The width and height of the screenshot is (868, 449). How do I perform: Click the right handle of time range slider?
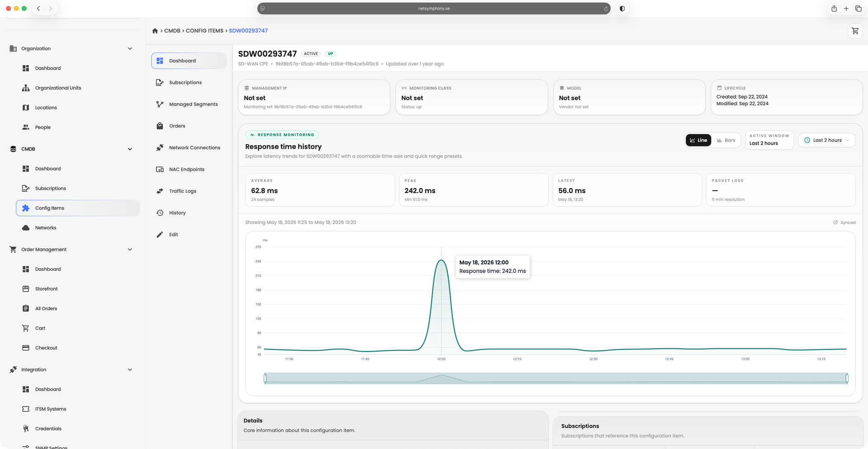[847, 378]
